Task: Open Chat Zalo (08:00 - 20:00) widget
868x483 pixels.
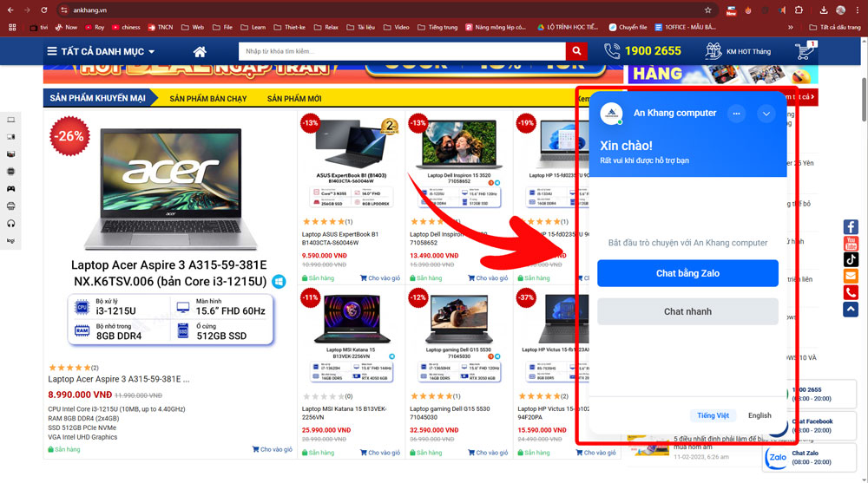Action: point(809,458)
